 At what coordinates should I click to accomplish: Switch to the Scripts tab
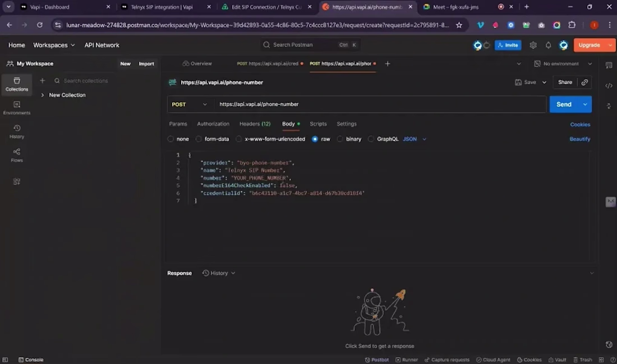coord(318,123)
